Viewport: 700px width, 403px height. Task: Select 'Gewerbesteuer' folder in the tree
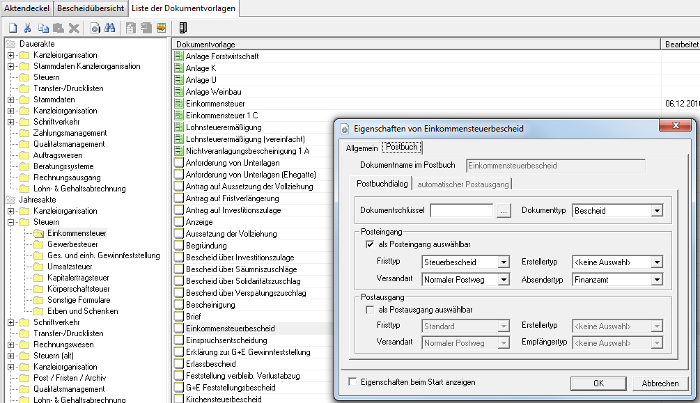point(72,244)
